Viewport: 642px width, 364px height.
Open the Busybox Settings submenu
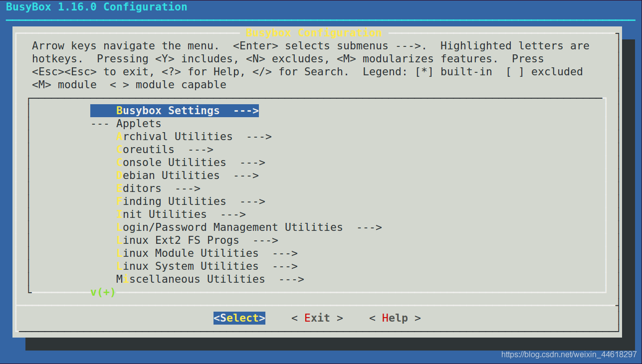click(175, 111)
